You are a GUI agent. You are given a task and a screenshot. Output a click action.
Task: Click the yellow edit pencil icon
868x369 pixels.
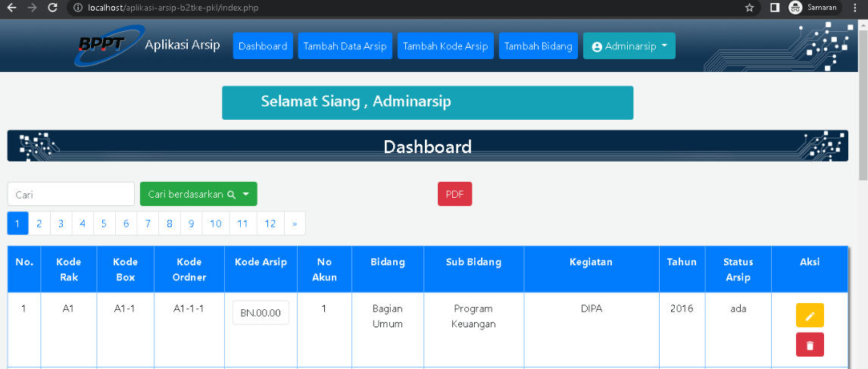pyautogui.click(x=810, y=315)
